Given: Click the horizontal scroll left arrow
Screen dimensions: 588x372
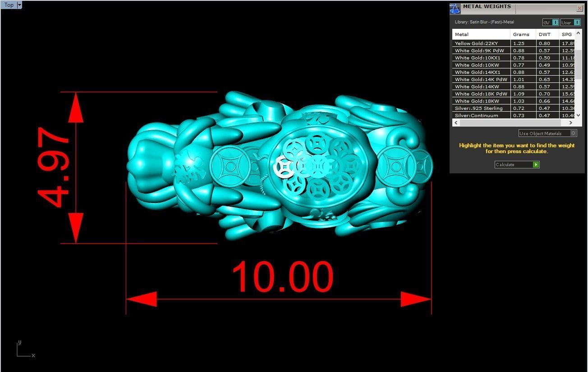Looking at the screenshot, I should (x=456, y=122).
